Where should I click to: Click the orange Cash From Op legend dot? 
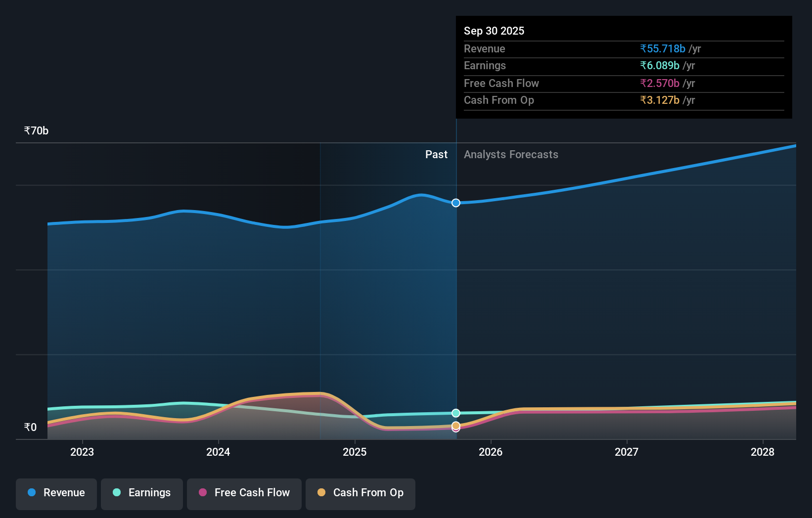click(322, 493)
